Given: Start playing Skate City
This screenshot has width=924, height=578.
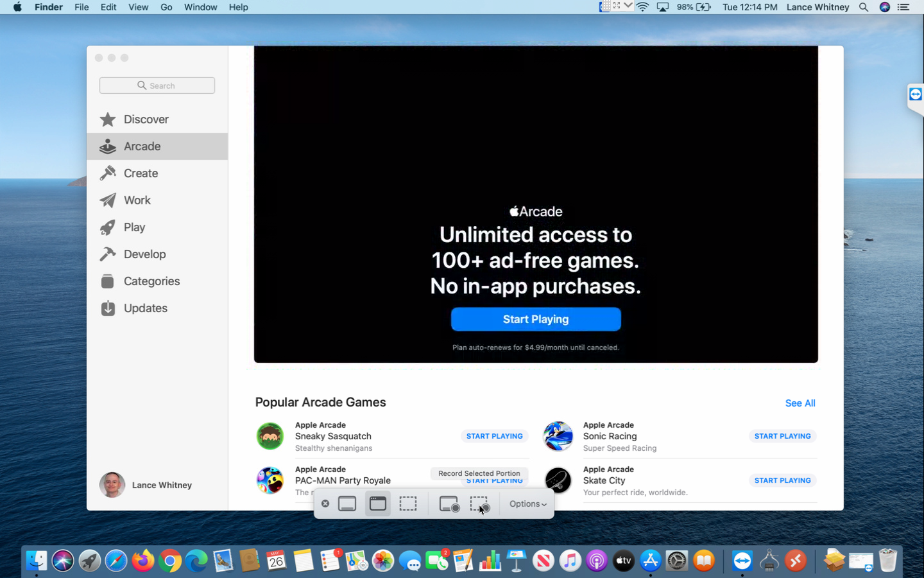Looking at the screenshot, I should tap(782, 480).
